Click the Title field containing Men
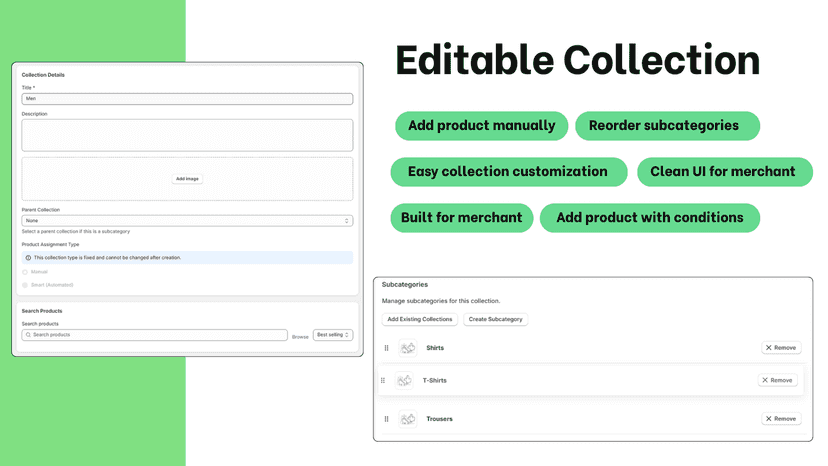Viewport: 828px width, 466px height. (187, 99)
